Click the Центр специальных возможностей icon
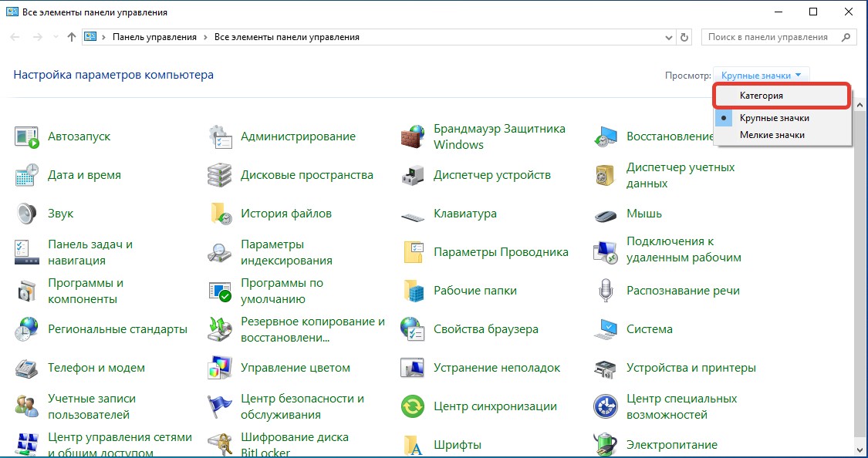 (605, 406)
